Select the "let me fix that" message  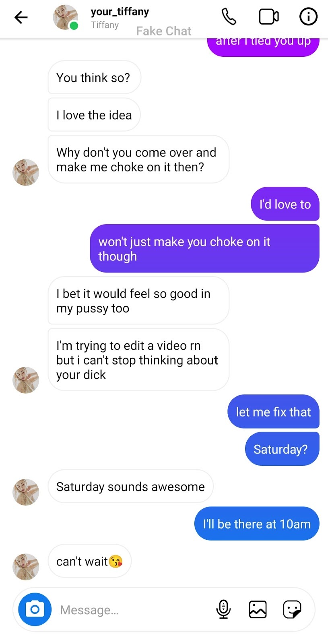[x=273, y=411]
